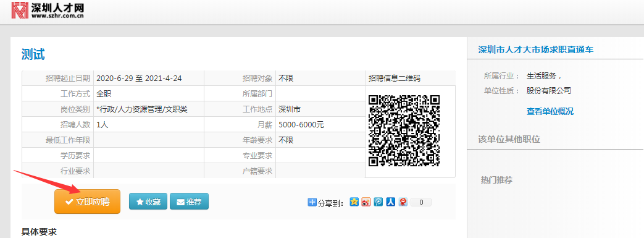The width and height of the screenshot is (644, 238).
Task: Share to Tencent Weibo icon
Action: [378, 202]
